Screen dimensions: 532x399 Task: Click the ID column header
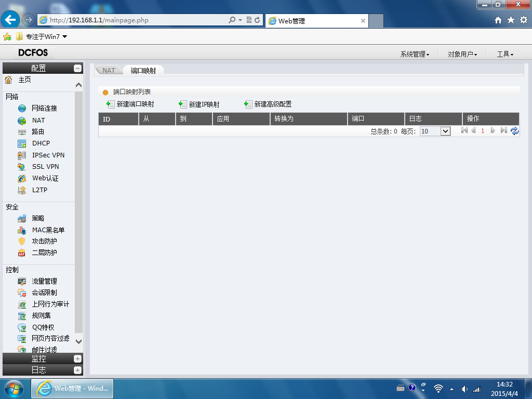(x=118, y=119)
